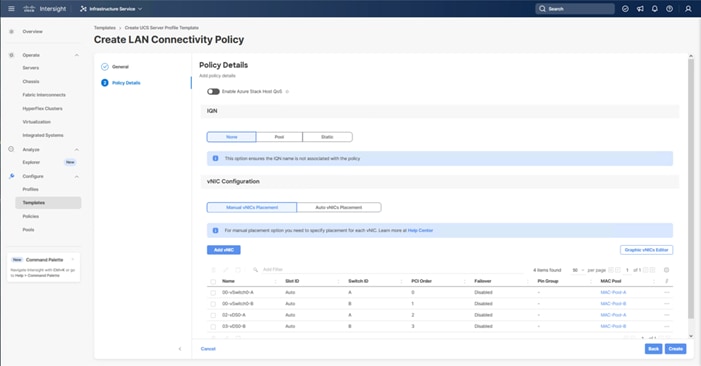Choose Auto vNICs Placement
The width and height of the screenshot is (701, 366).
[x=339, y=207]
